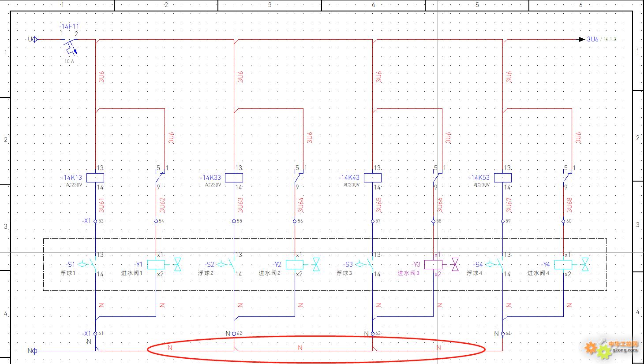Select the U supply connection point symbol
This screenshot has width=644, height=364.
coord(35,39)
